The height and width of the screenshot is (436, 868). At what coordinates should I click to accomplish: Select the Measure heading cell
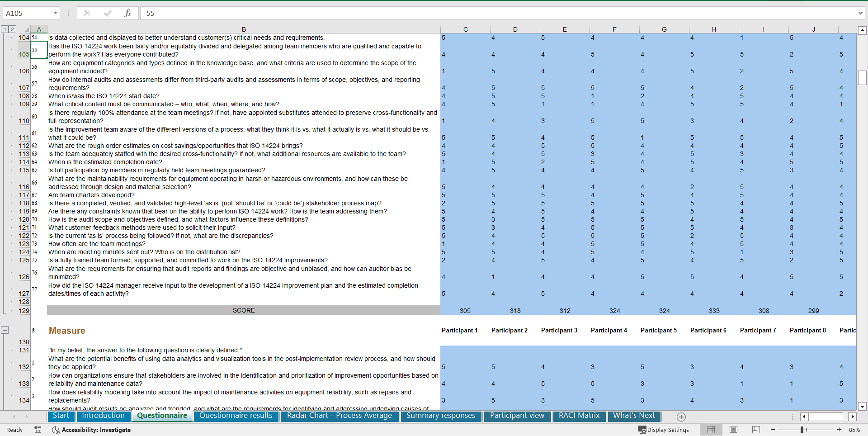coord(244,331)
